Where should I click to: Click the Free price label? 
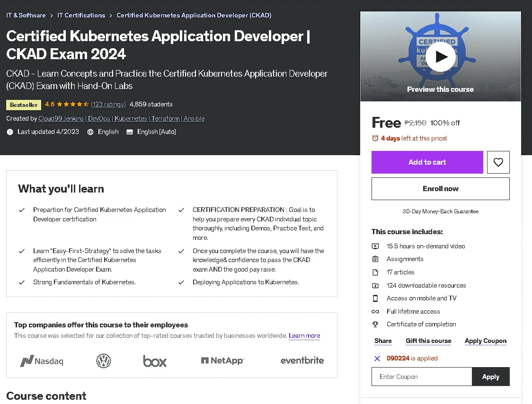386,123
